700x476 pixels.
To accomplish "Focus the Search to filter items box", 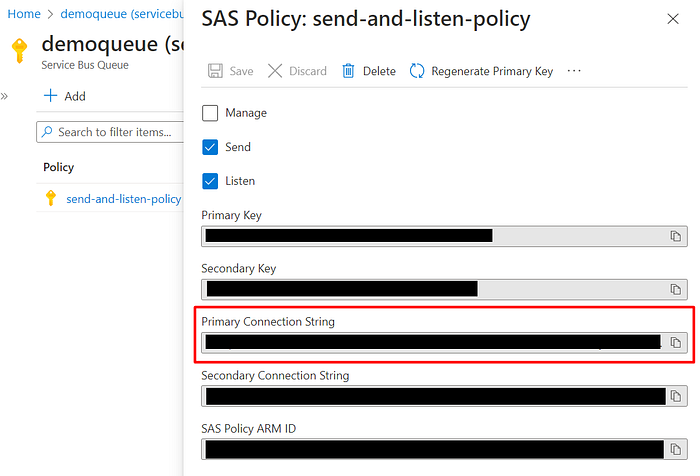I will [x=110, y=132].
